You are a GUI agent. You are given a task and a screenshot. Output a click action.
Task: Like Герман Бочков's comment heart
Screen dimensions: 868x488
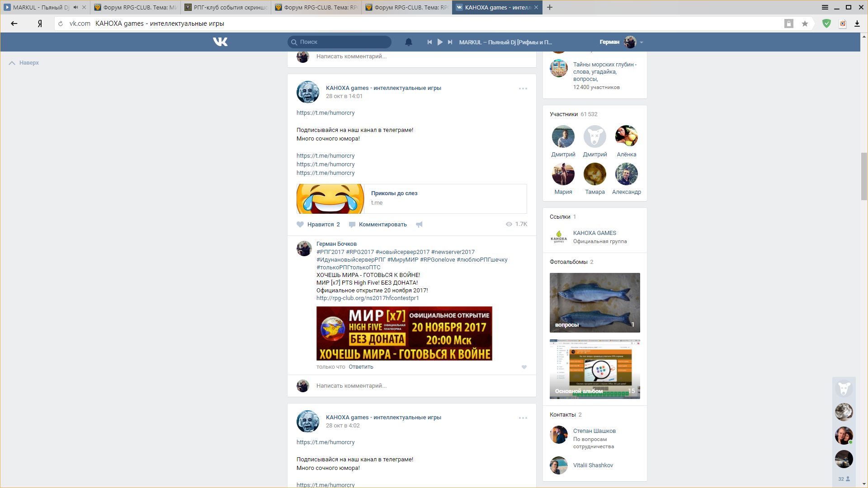pyautogui.click(x=524, y=367)
